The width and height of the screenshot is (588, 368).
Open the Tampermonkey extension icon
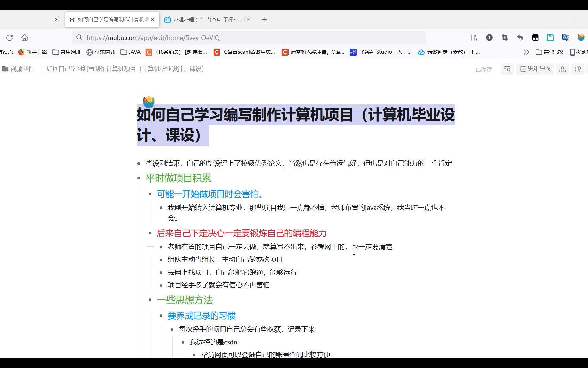(535, 38)
